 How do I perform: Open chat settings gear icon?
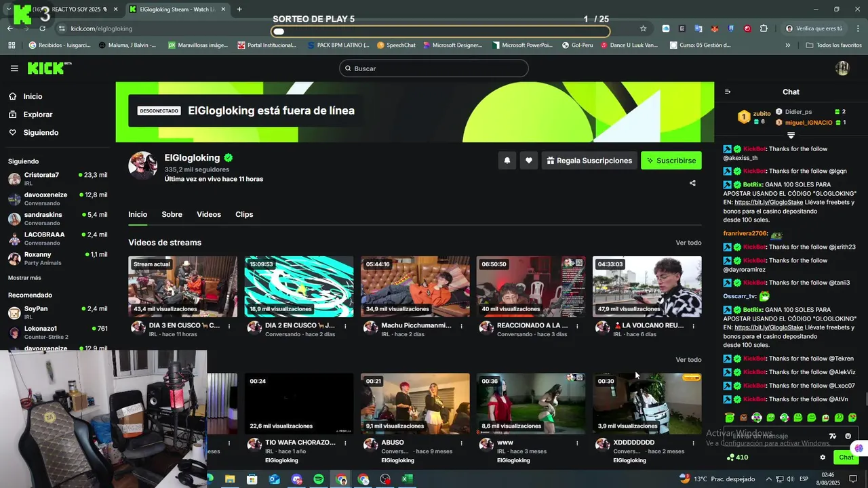click(x=823, y=457)
